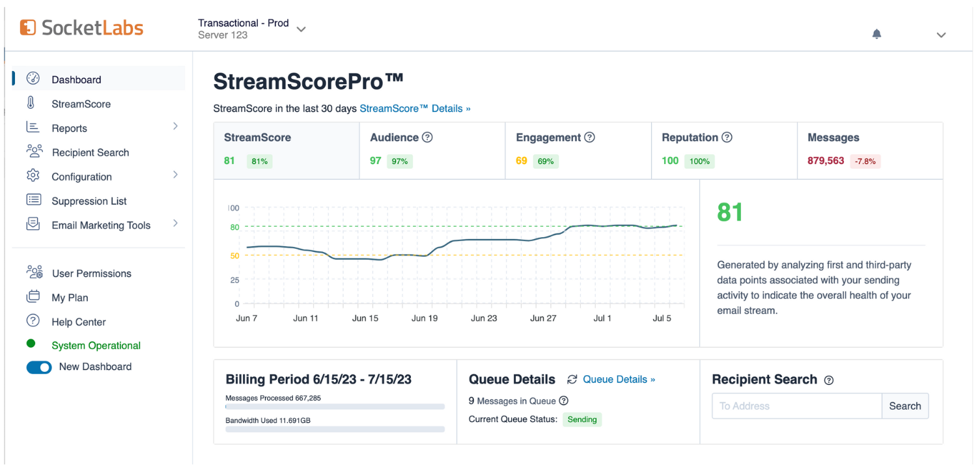Click the User Permissions icon

click(35, 272)
